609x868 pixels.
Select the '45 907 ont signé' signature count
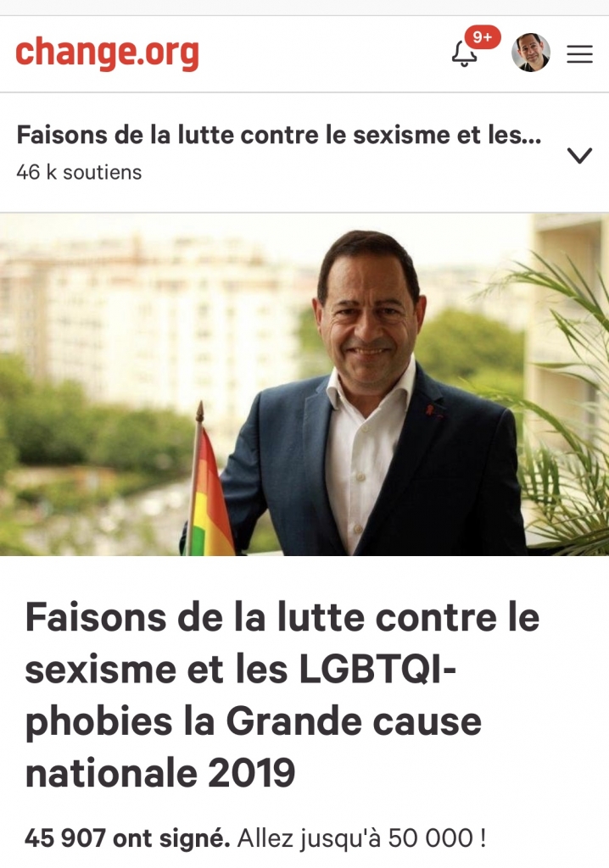(127, 837)
